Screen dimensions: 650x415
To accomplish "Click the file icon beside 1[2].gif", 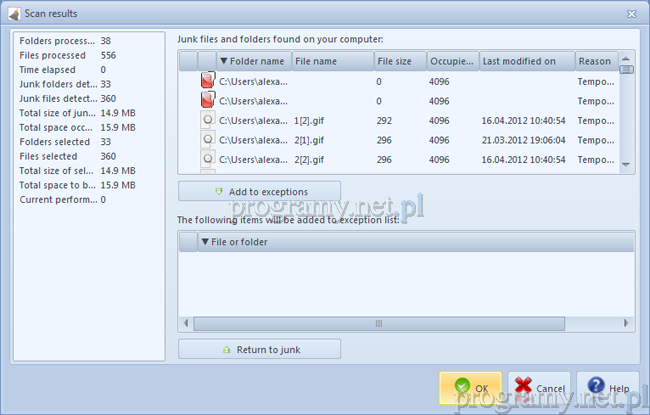I will (x=208, y=120).
